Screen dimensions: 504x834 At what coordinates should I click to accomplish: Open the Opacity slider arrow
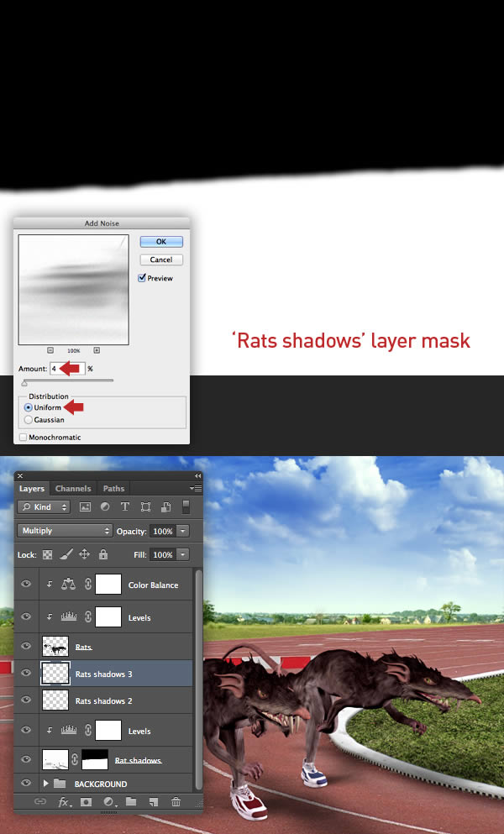point(182,531)
